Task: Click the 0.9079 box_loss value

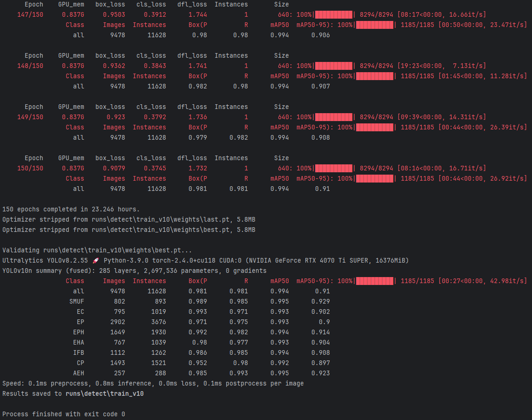Action: 114,168
